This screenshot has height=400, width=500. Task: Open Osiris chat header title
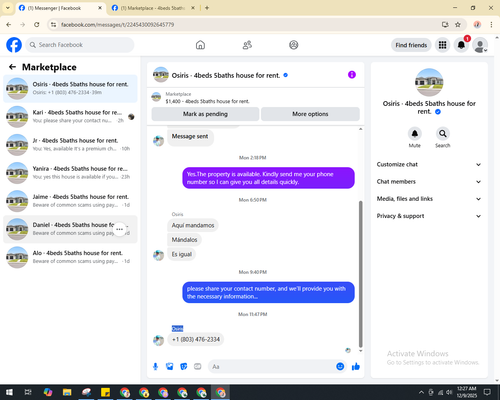coord(225,76)
